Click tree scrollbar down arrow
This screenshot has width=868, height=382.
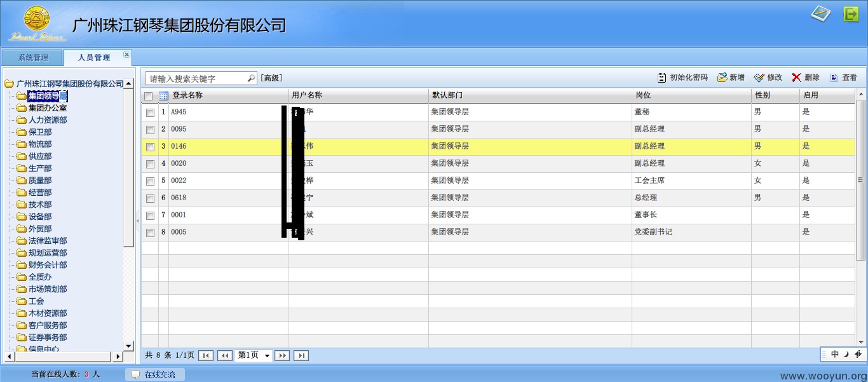tap(129, 345)
